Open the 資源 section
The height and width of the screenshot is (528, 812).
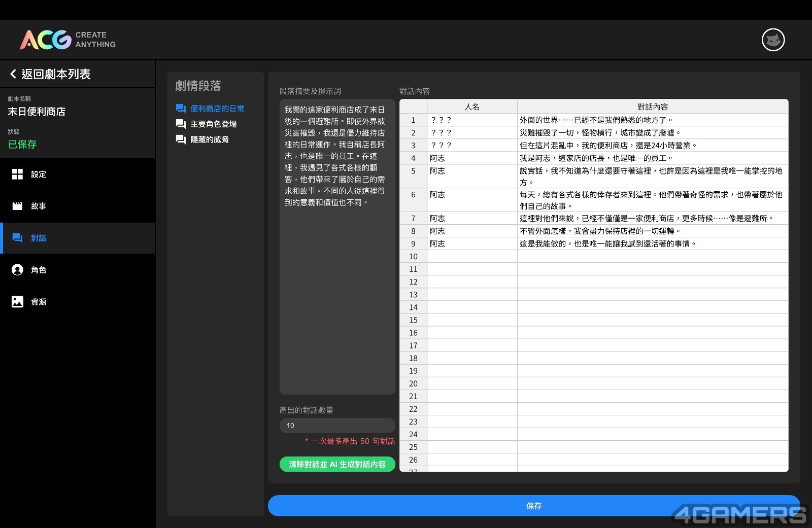pyautogui.click(x=78, y=302)
